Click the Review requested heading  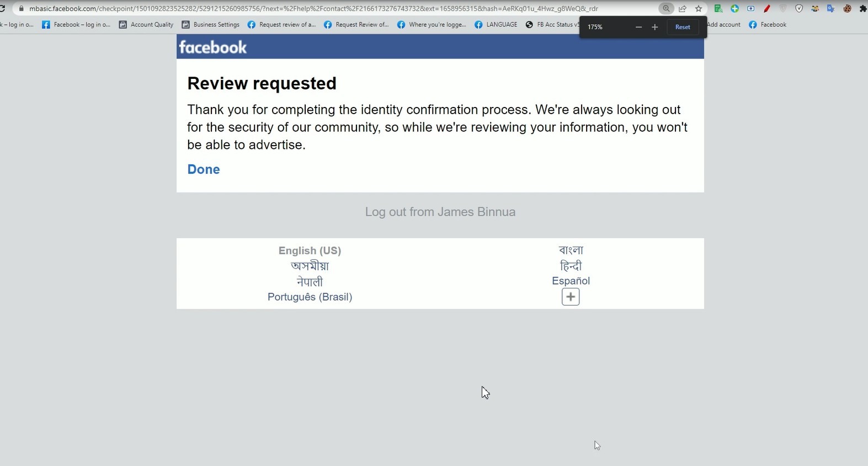click(262, 83)
